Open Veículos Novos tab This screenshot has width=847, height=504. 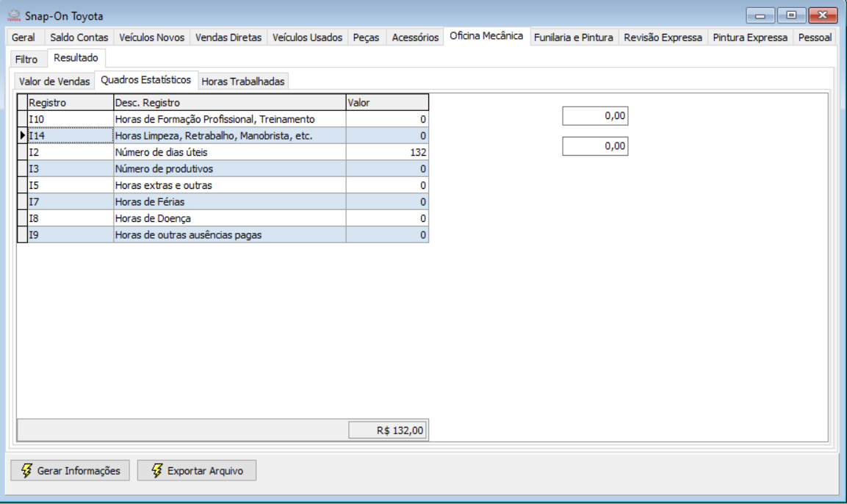pyautogui.click(x=152, y=37)
